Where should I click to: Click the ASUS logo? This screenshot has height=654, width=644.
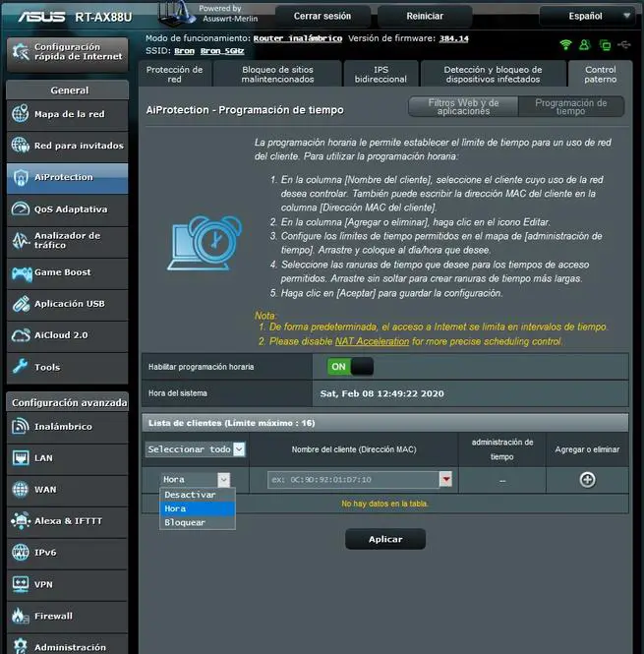[x=41, y=17]
